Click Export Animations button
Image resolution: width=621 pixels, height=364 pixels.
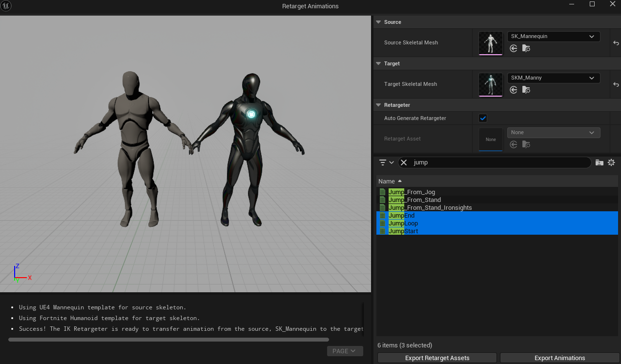click(559, 358)
